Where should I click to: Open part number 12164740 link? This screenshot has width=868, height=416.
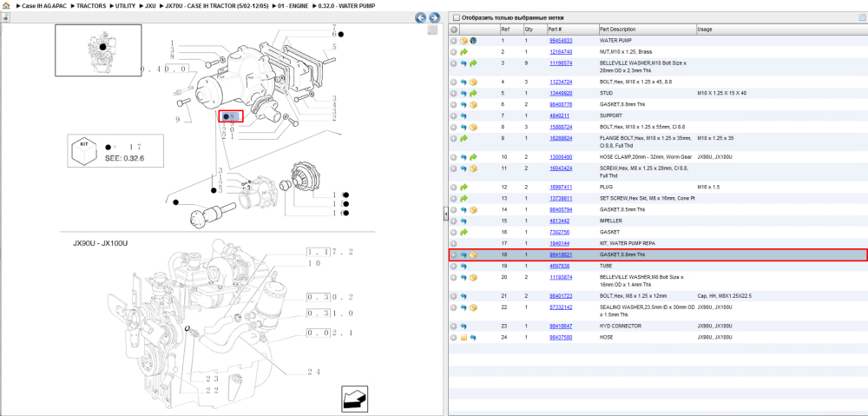pos(560,51)
